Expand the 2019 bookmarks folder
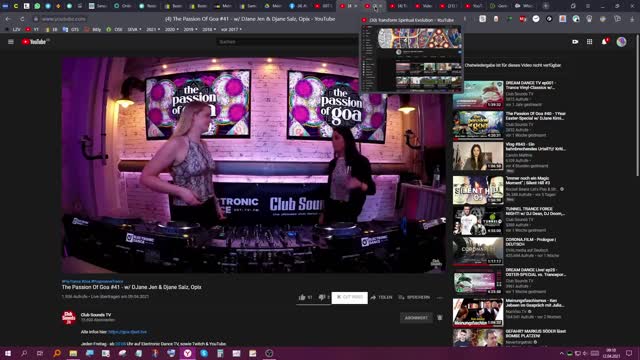Image resolution: width=640 pixels, height=360 pixels. (190, 29)
